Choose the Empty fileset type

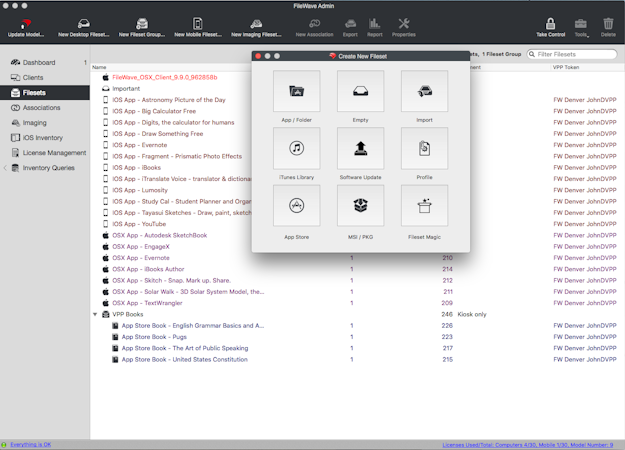pos(361,91)
